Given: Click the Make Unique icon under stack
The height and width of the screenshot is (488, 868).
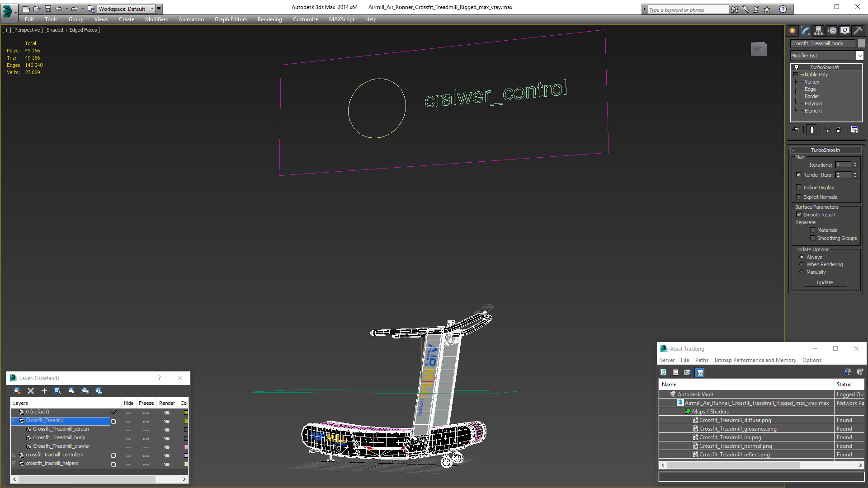Looking at the screenshot, I should click(x=827, y=130).
